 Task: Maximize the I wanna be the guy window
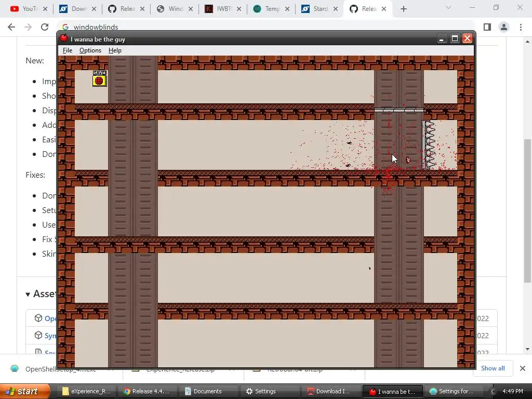455,38
